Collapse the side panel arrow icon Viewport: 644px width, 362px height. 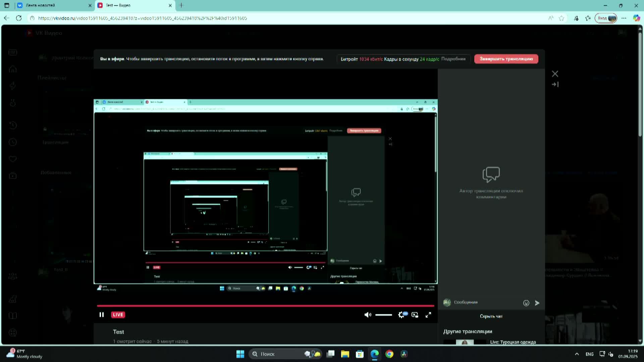[555, 84]
